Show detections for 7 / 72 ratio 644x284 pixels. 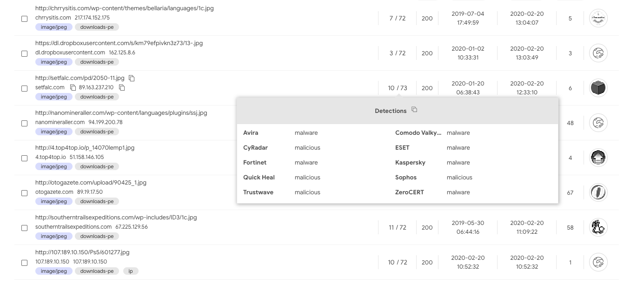pyautogui.click(x=398, y=19)
